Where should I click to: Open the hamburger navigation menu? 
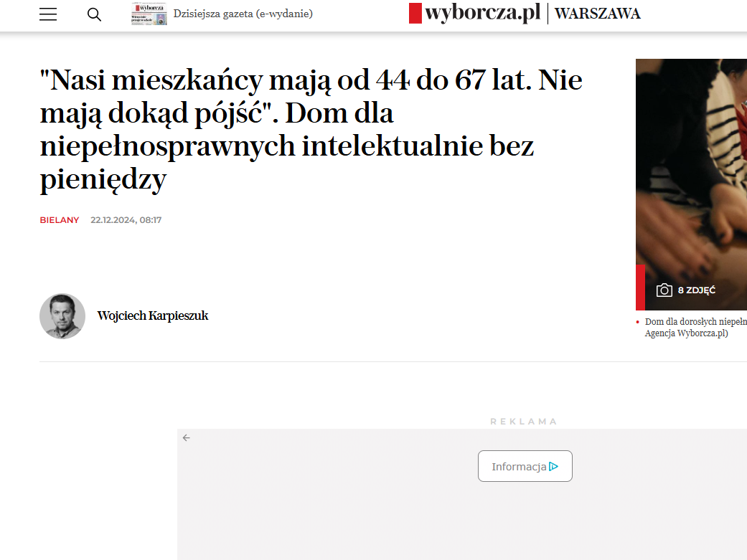coord(48,14)
